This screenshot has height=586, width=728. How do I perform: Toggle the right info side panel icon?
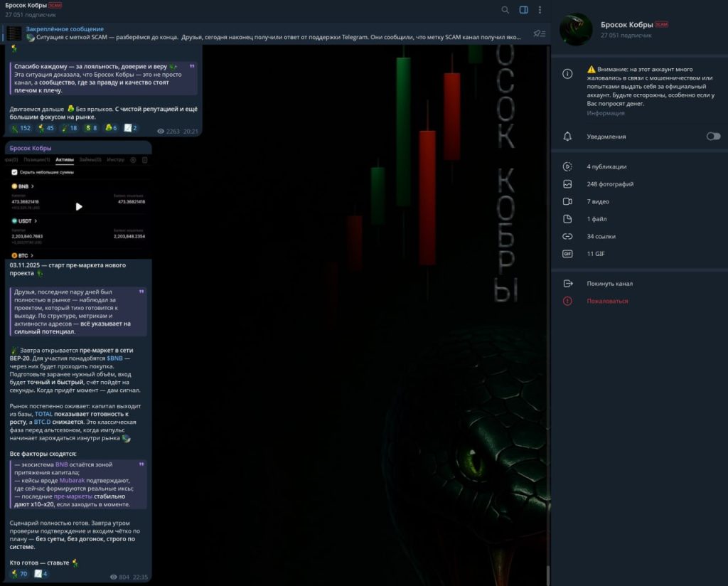tap(523, 10)
